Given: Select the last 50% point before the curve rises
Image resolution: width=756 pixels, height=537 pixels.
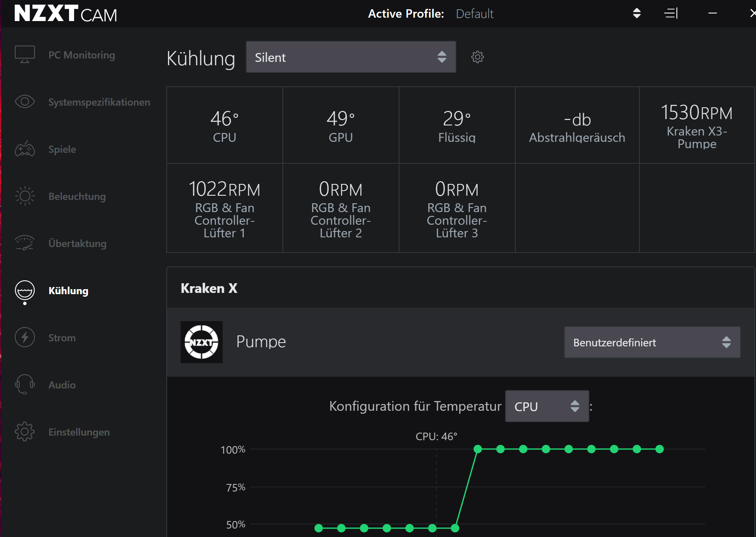Looking at the screenshot, I should coord(455,528).
